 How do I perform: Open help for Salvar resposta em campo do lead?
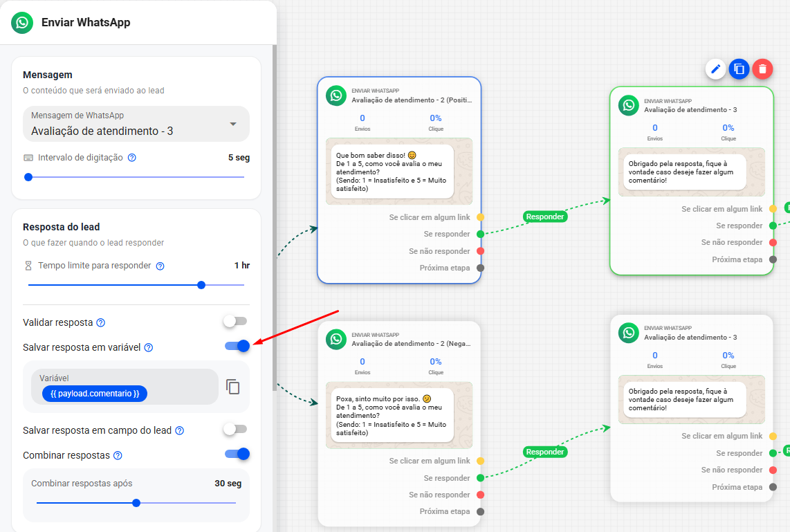179,431
